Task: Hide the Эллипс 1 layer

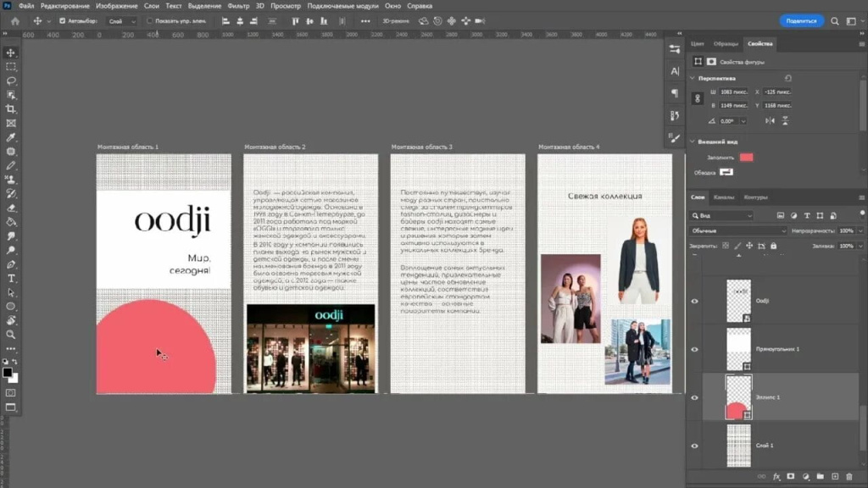Action: tap(694, 397)
